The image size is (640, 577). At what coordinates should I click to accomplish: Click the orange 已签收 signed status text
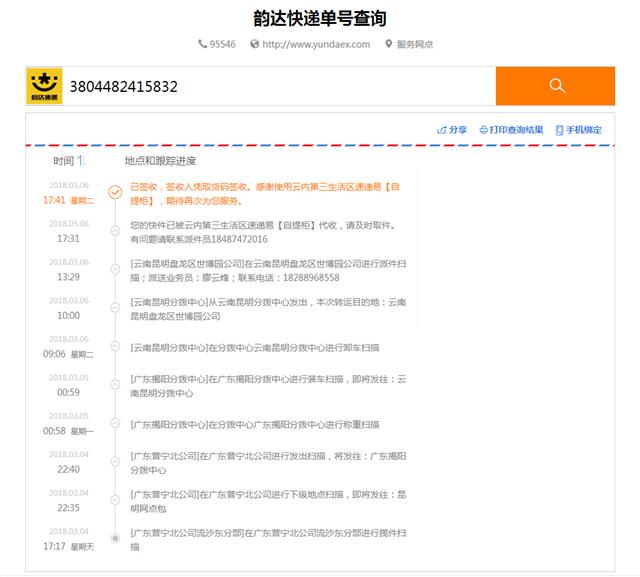265,194
